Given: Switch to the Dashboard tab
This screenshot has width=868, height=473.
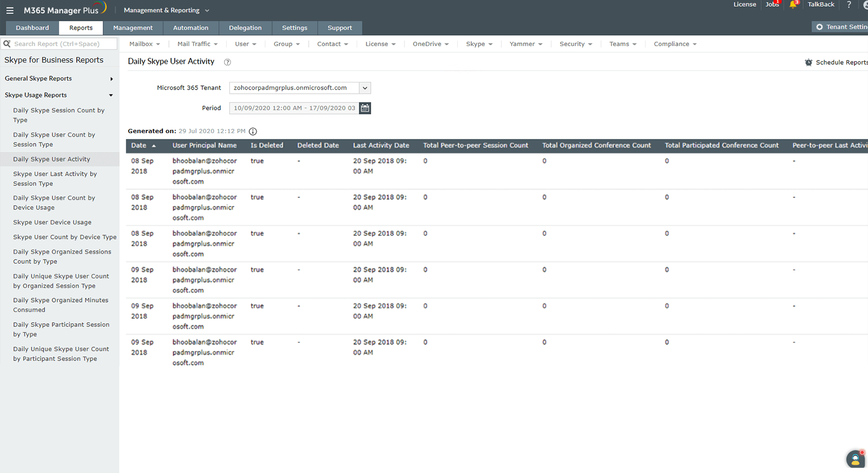Looking at the screenshot, I should pyautogui.click(x=32, y=27).
